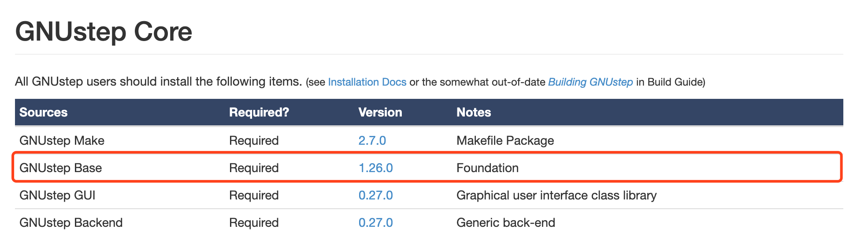Click the Notes column header
The image size is (868, 248).
[474, 112]
